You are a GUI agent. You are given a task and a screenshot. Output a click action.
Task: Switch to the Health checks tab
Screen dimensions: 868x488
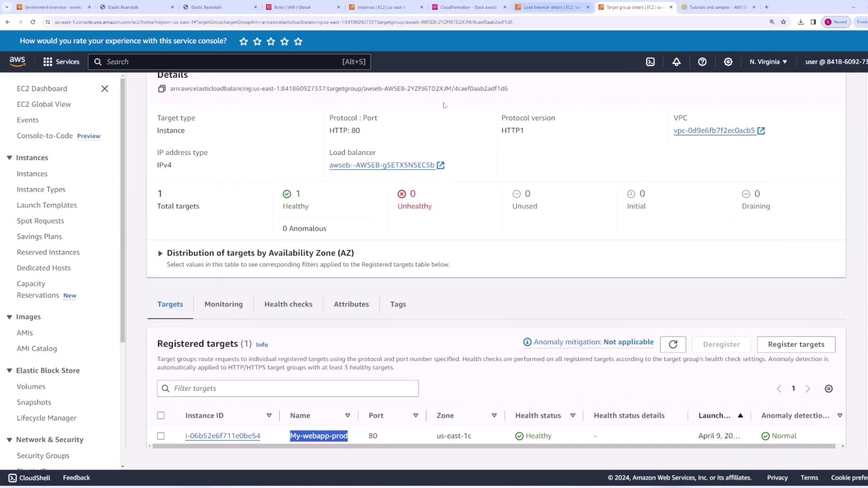point(288,304)
